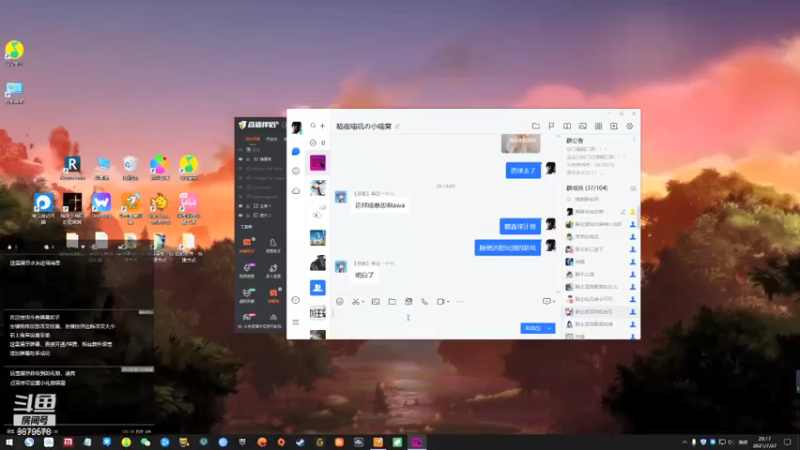This screenshot has width=800, height=450.
Task: Start a voice call with the phone icon
Action: point(424,302)
